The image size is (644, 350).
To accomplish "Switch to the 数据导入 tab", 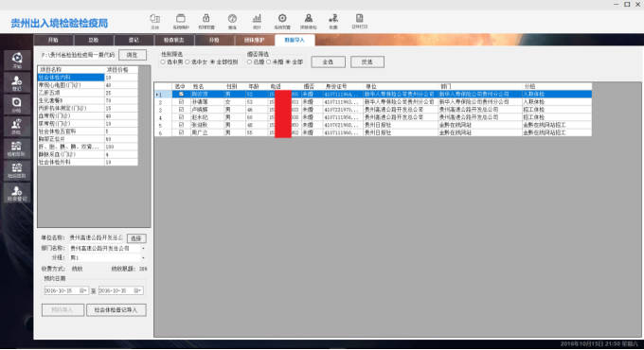I will (295, 40).
